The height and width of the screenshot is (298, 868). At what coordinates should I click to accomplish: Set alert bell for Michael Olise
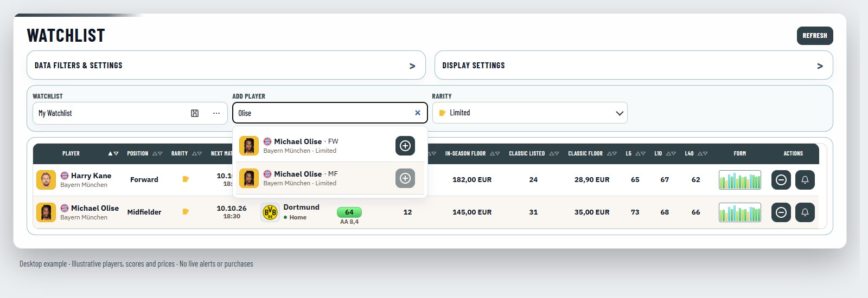point(805,212)
